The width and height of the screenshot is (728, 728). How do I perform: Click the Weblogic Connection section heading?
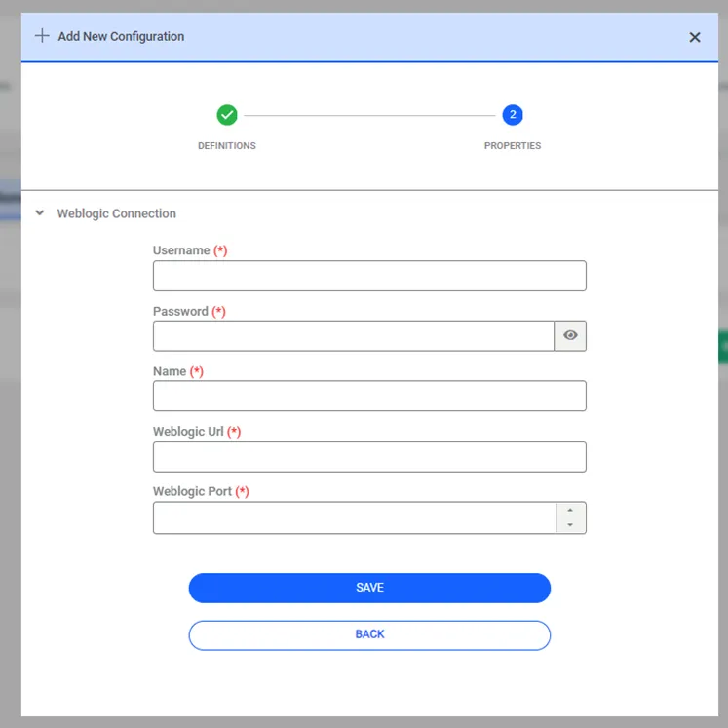click(x=117, y=213)
